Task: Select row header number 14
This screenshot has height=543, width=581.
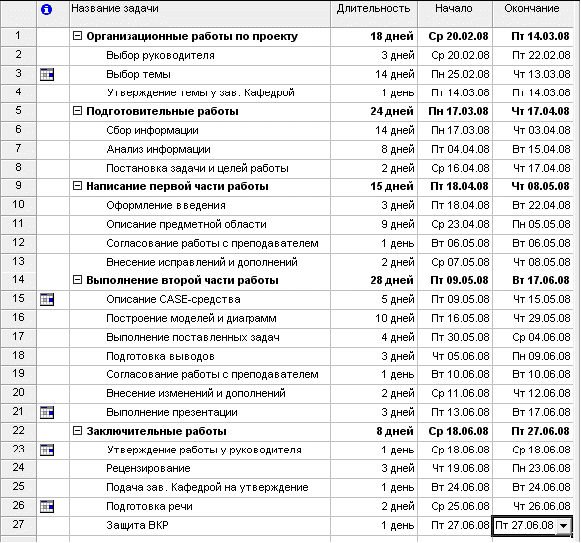Action: [18, 281]
